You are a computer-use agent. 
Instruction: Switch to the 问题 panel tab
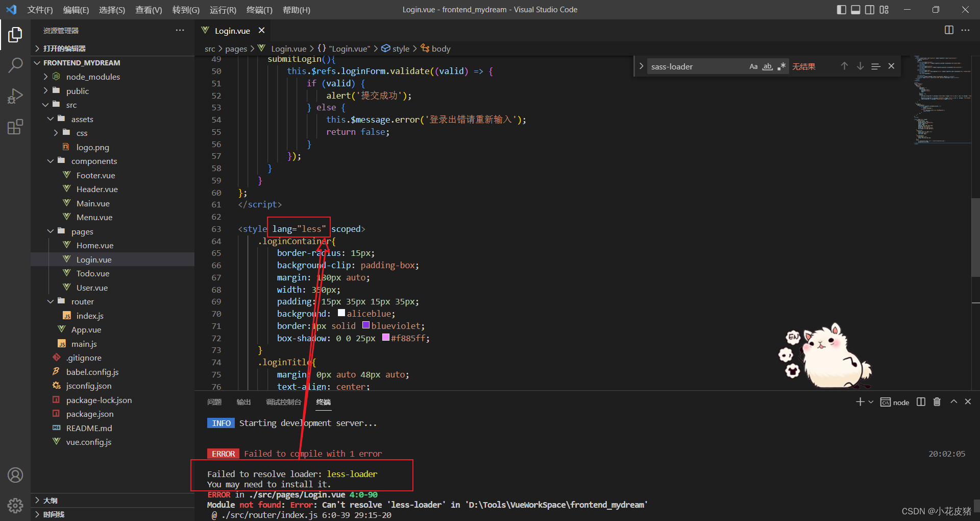(x=214, y=402)
